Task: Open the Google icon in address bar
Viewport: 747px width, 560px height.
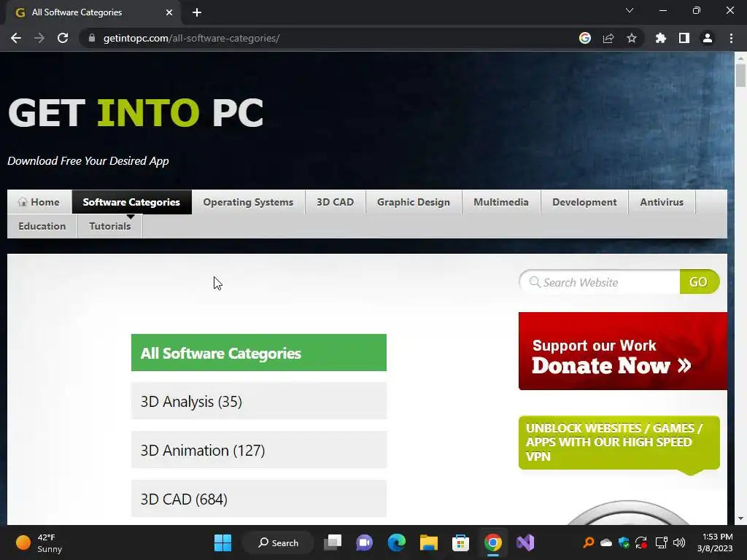Action: pos(585,38)
